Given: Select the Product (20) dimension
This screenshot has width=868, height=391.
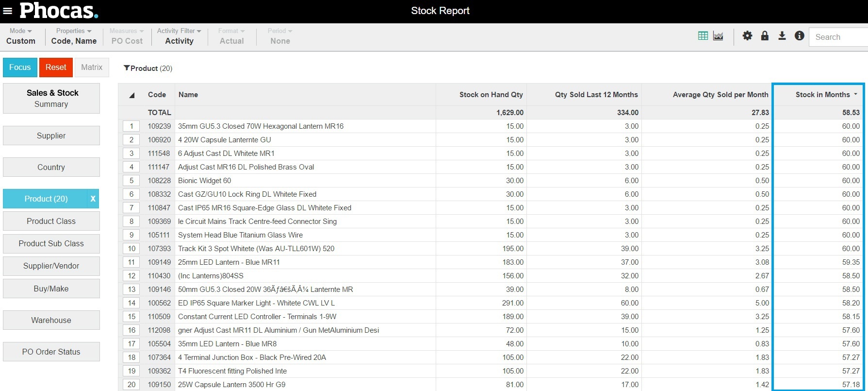Looking at the screenshot, I should point(46,199).
